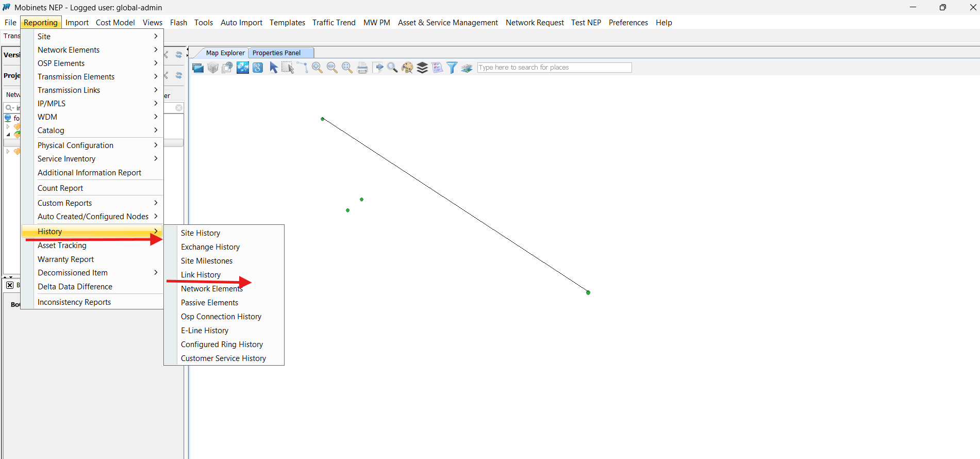
Task: Click the zoom out magnifier icon
Action: point(332,68)
